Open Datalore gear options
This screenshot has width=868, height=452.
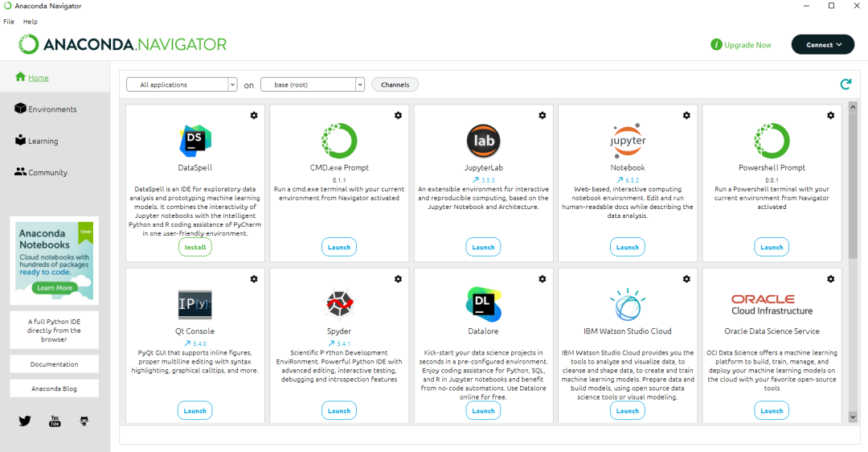pyautogui.click(x=542, y=279)
